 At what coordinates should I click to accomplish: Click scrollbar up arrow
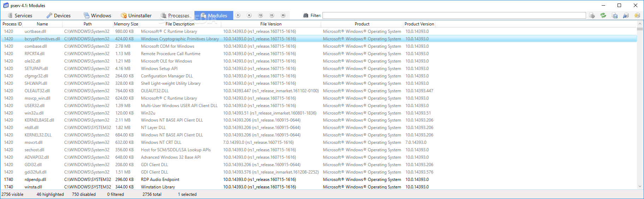pyautogui.click(x=640, y=24)
